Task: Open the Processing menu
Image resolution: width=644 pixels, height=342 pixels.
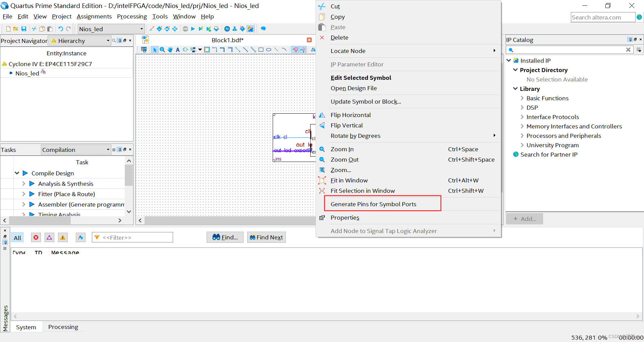Action: [132, 16]
